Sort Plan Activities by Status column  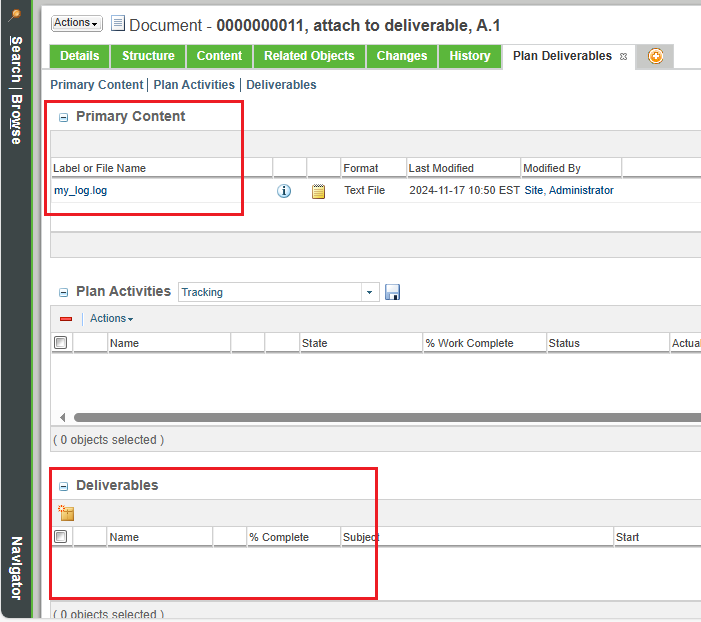(x=608, y=343)
